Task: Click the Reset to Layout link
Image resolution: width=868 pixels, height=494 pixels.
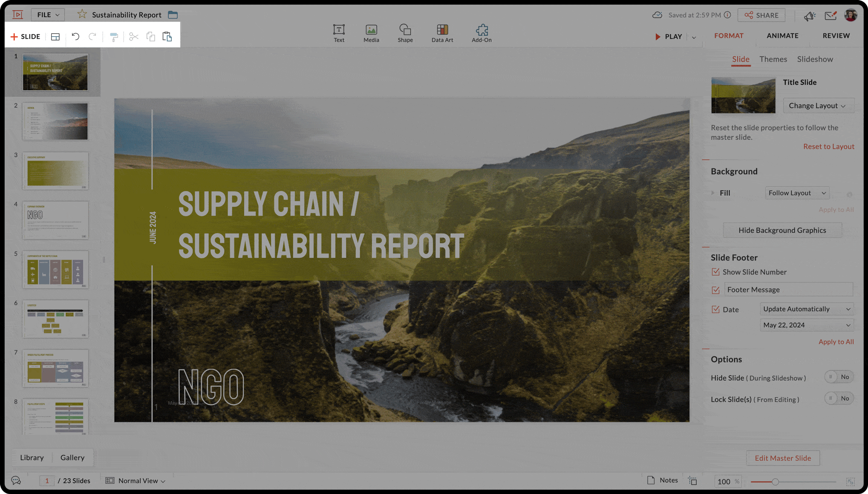Action: (828, 146)
